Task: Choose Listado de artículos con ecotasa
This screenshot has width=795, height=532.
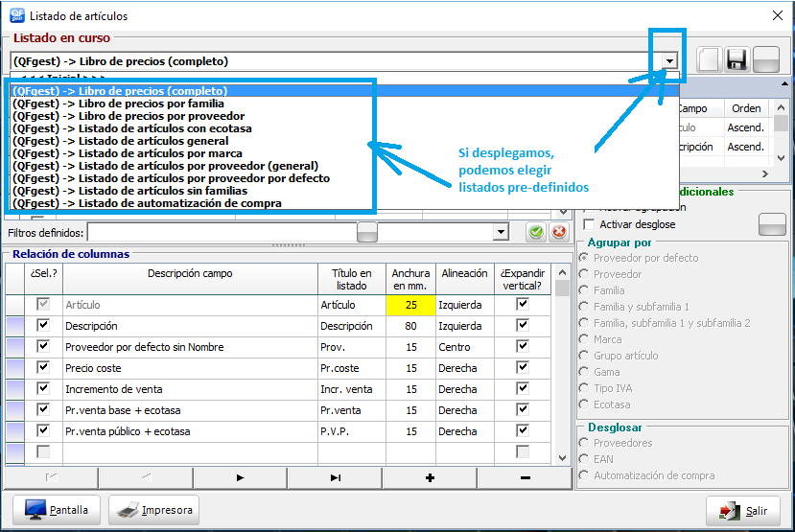Action: coord(345,128)
